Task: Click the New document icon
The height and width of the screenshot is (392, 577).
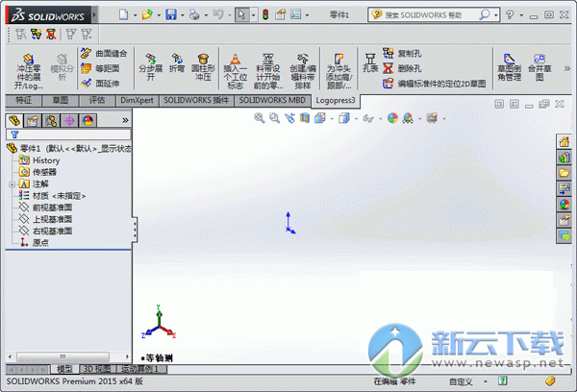Action: click(124, 14)
